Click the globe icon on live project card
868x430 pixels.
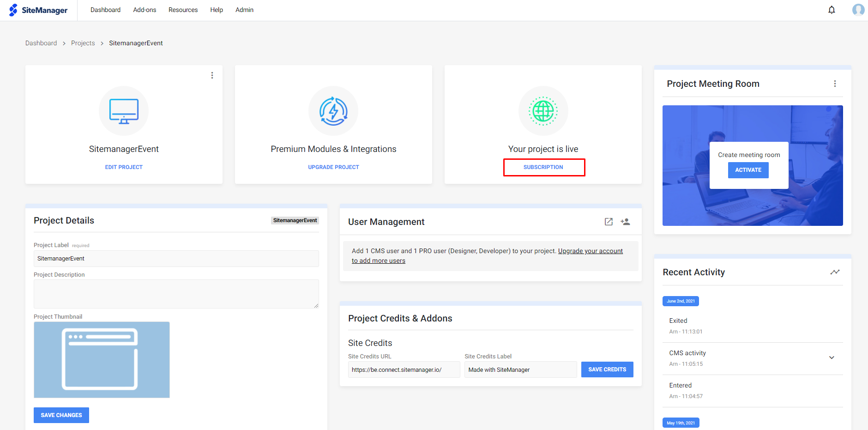click(x=543, y=111)
